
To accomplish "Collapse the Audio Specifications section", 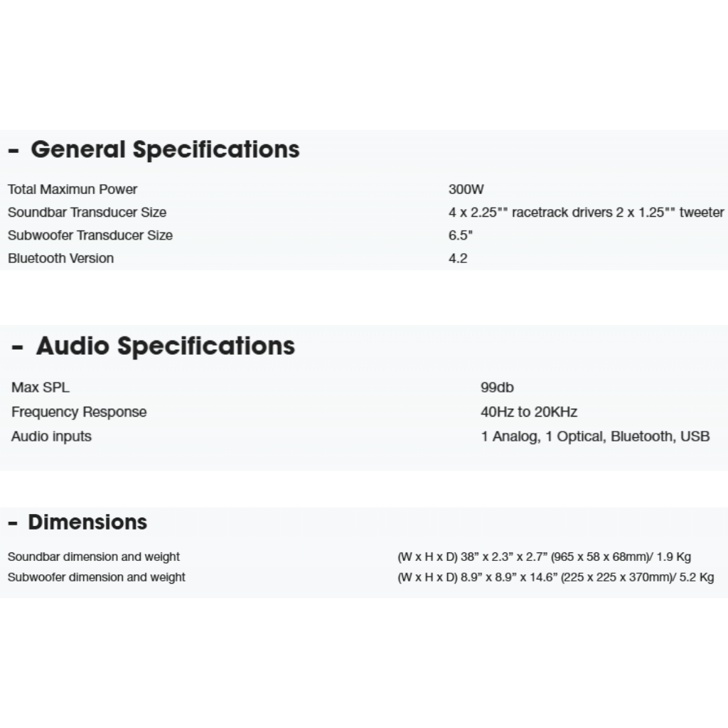I will 165,346.
